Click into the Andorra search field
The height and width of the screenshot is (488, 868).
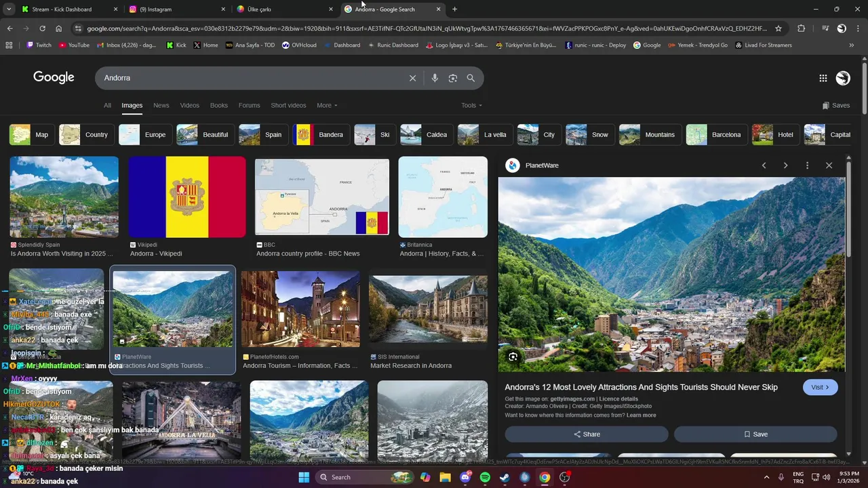pos(251,78)
